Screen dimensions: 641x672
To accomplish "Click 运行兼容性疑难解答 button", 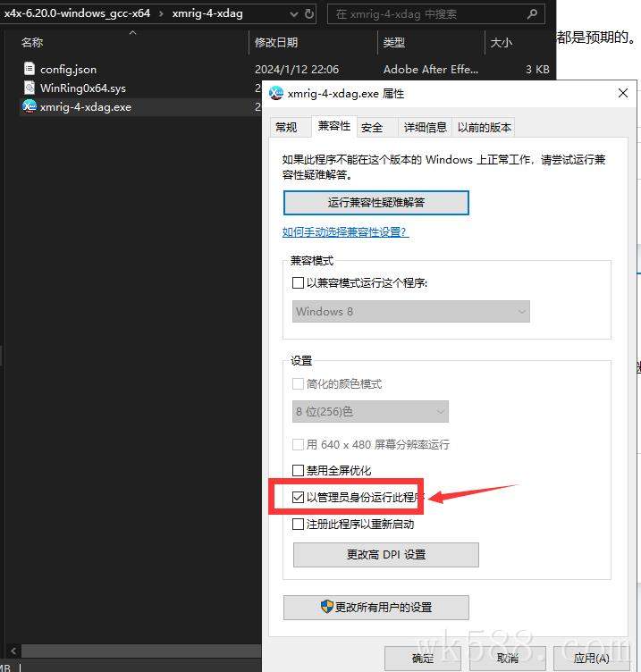I will point(376,202).
